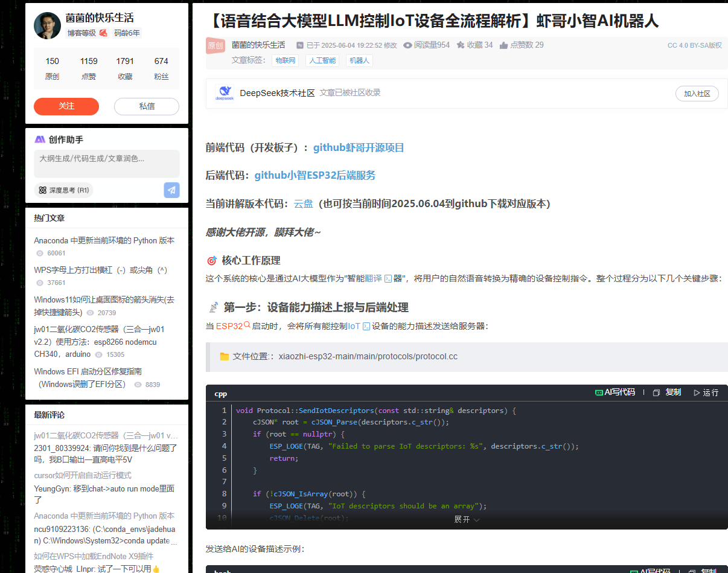The width and height of the screenshot is (728, 573).
Task: Toggle 深度思考 (R1) mode
Action: (x=63, y=190)
